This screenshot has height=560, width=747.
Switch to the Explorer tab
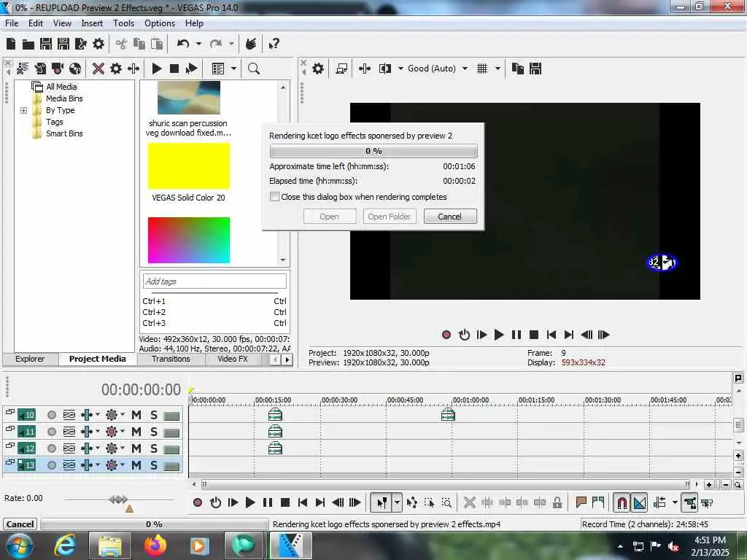30,359
